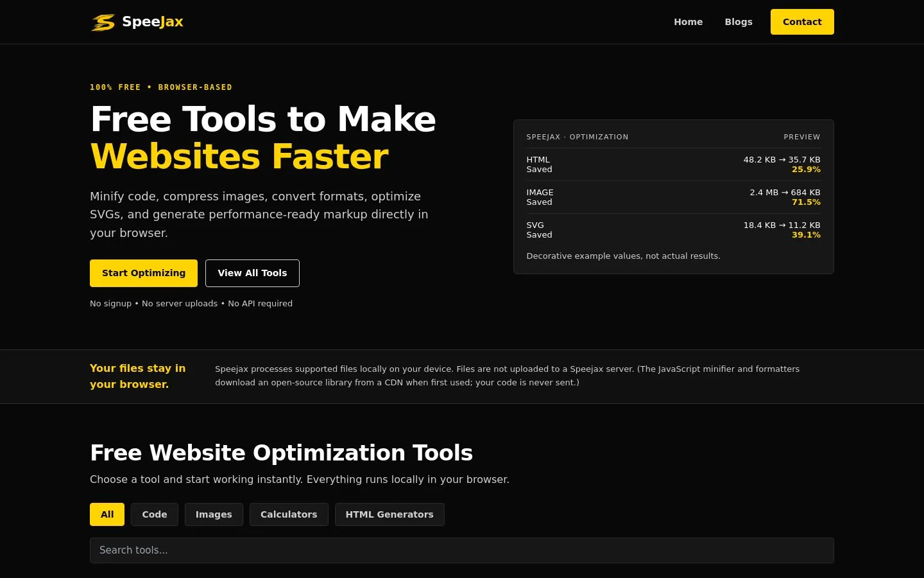Focus the Search tools input field

[462, 550]
